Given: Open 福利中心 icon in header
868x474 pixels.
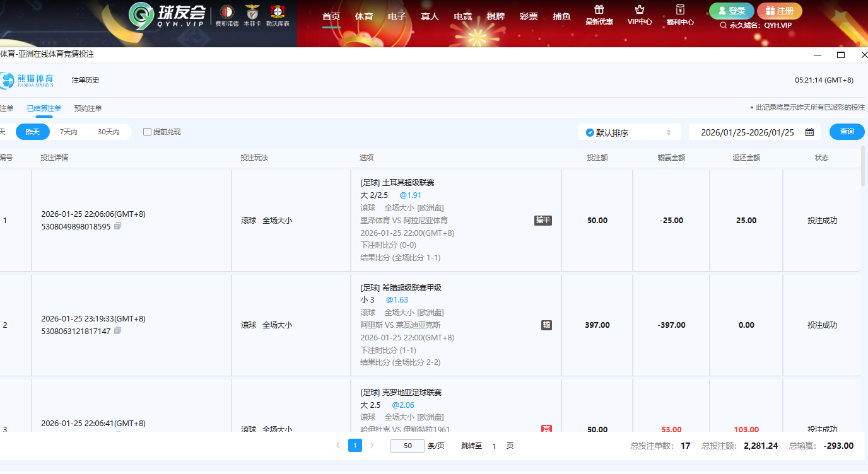Looking at the screenshot, I should tap(680, 9).
